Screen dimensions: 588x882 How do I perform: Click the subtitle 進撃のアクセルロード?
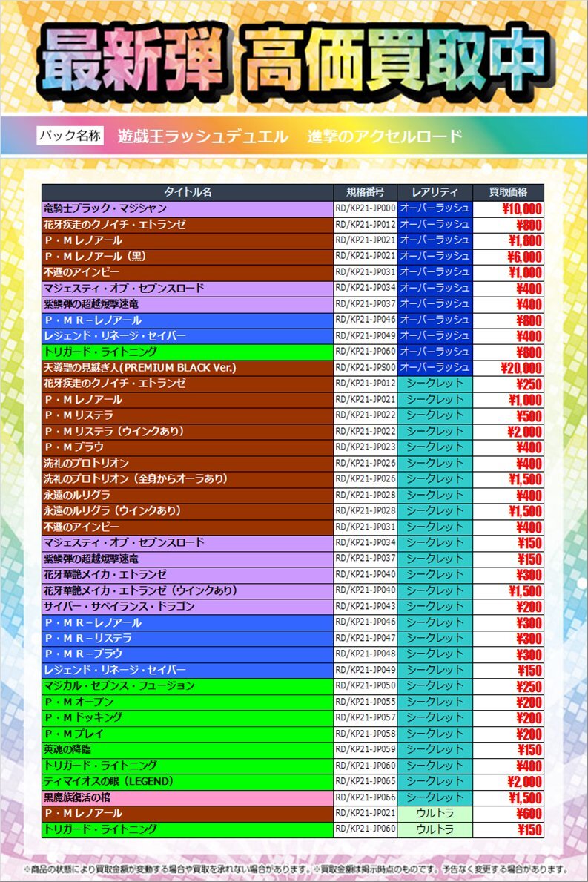[385, 136]
